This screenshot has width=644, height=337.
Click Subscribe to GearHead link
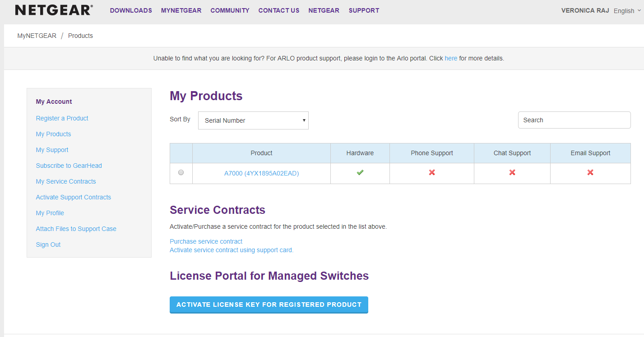coord(69,166)
